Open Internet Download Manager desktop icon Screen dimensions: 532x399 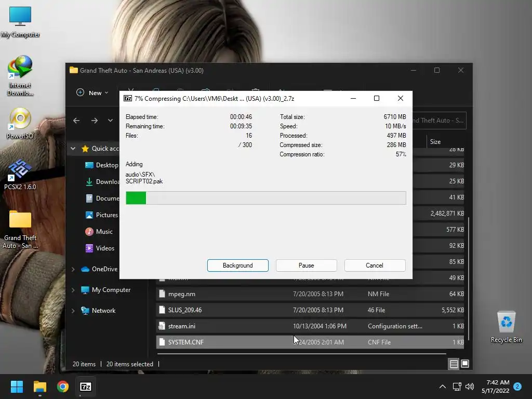point(20,75)
